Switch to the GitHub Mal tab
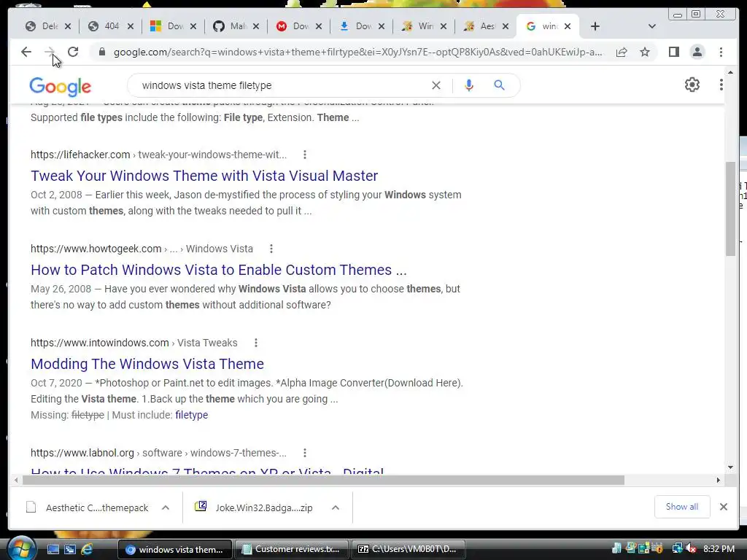 [x=230, y=26]
